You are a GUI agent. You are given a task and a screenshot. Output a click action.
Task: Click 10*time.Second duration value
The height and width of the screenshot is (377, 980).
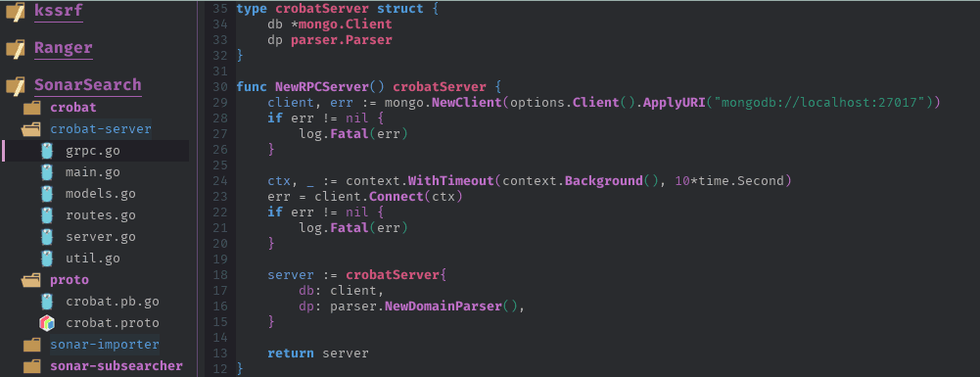click(x=728, y=181)
